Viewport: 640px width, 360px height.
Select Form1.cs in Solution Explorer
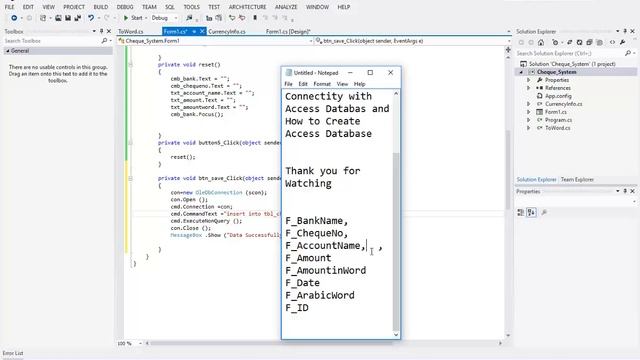pyautogui.click(x=556, y=112)
